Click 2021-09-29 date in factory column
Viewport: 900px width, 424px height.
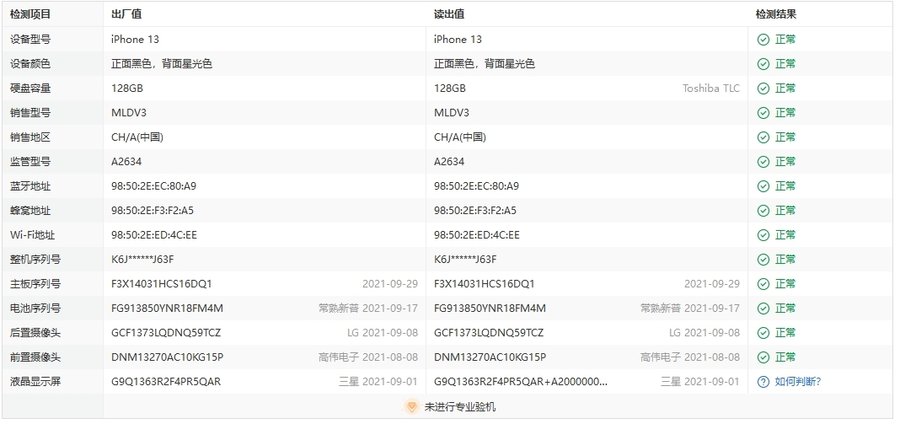[x=390, y=284]
